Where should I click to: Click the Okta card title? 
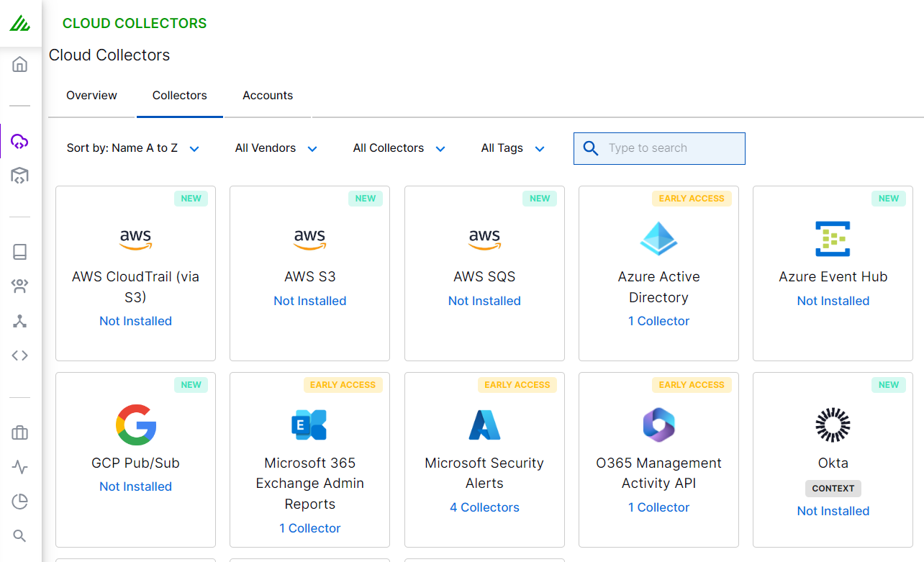pos(833,463)
